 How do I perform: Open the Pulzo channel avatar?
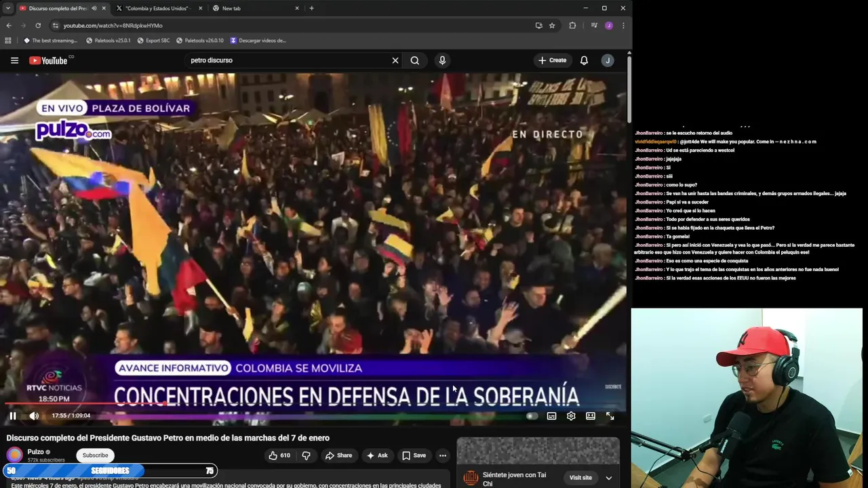[x=14, y=455]
